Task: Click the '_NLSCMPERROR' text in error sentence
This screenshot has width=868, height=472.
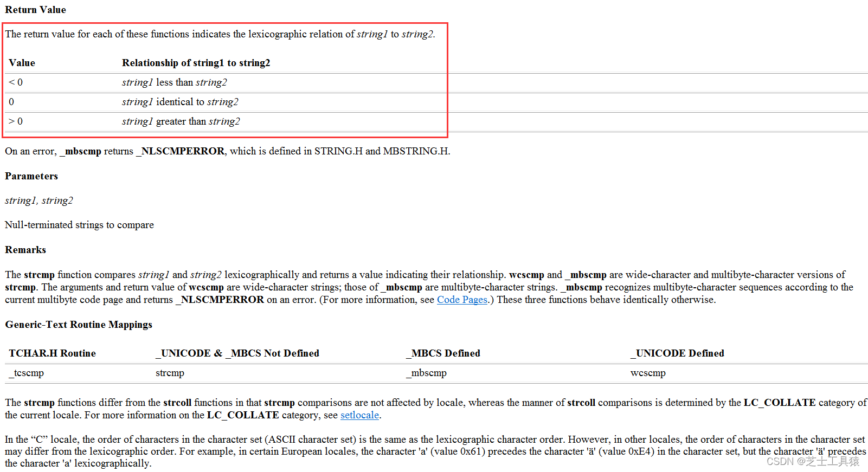Action: click(x=180, y=151)
